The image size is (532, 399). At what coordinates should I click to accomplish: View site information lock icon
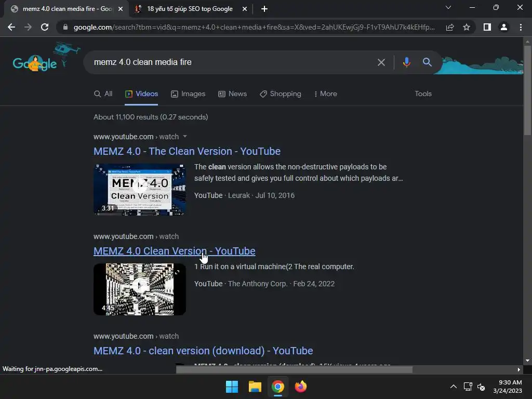(65, 27)
